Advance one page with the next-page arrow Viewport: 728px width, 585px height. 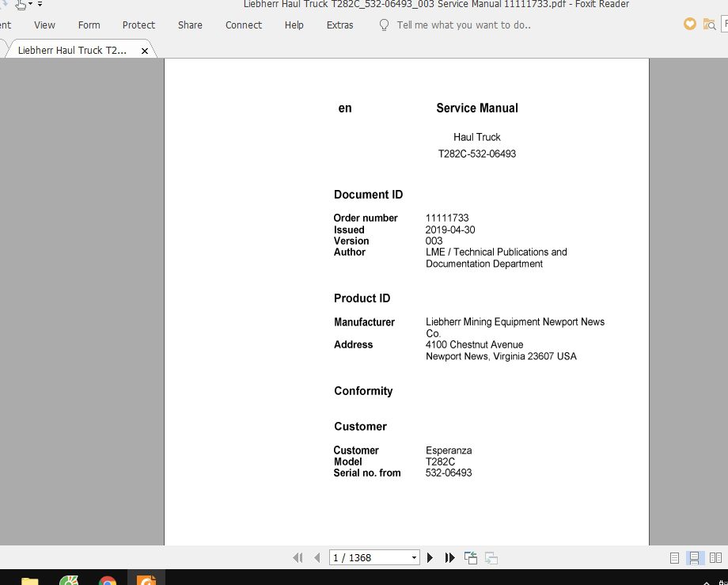coord(430,557)
